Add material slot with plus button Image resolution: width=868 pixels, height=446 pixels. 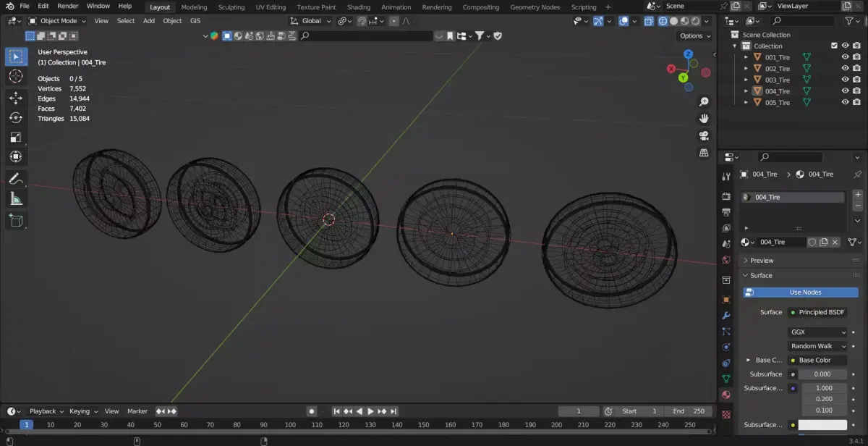pos(858,195)
